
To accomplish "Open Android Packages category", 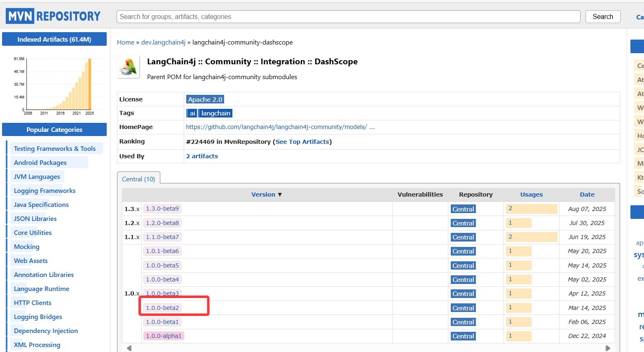I will tap(40, 162).
